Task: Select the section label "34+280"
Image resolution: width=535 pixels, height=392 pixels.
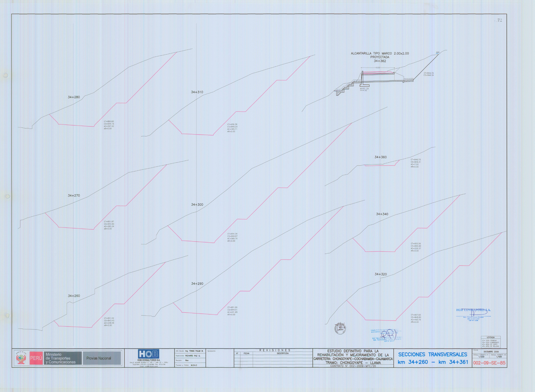Action: (x=74, y=97)
